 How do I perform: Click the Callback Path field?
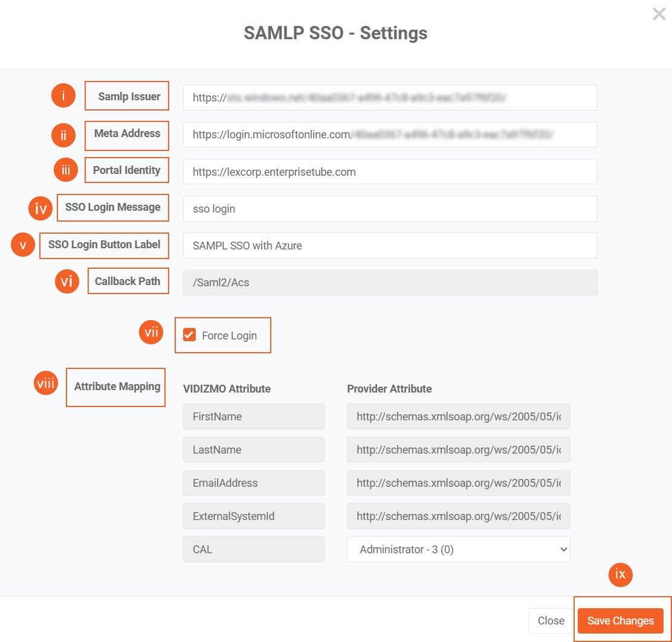(x=390, y=283)
